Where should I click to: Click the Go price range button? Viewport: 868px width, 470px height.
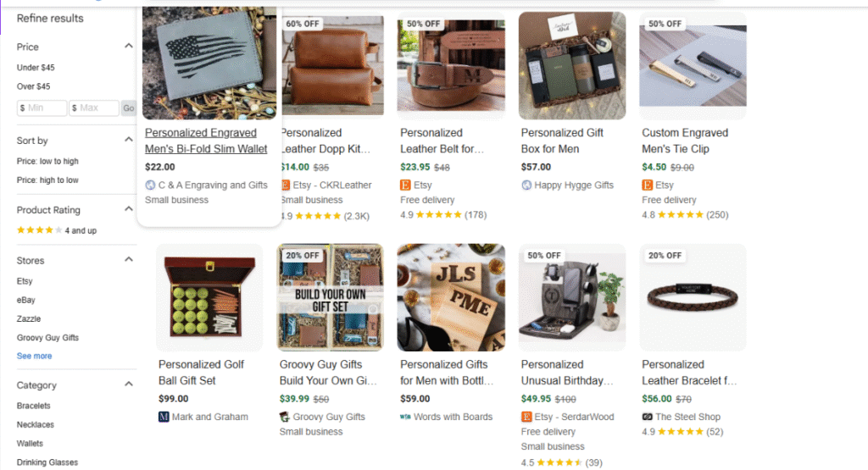(x=128, y=108)
